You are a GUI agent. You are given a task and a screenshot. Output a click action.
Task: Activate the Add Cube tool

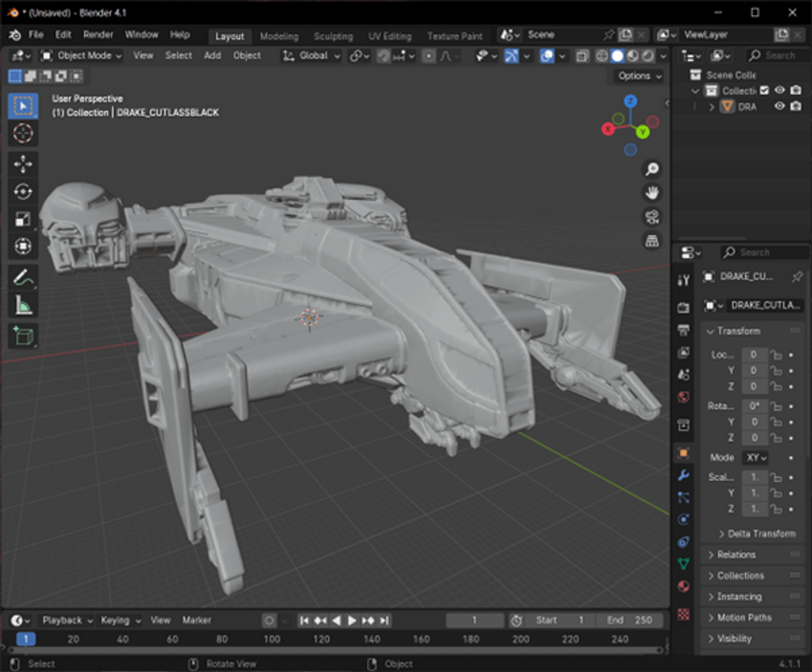[23, 336]
